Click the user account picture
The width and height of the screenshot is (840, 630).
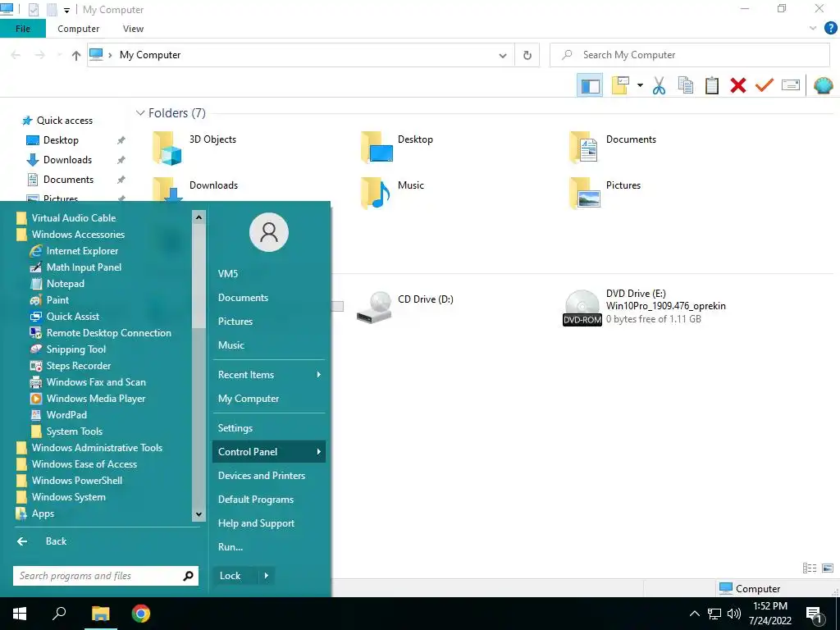pyautogui.click(x=269, y=232)
